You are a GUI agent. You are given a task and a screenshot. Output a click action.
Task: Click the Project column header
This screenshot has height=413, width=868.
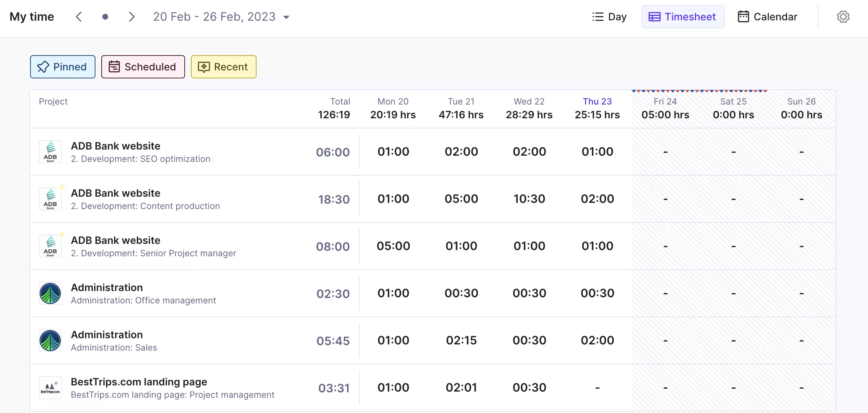click(53, 102)
